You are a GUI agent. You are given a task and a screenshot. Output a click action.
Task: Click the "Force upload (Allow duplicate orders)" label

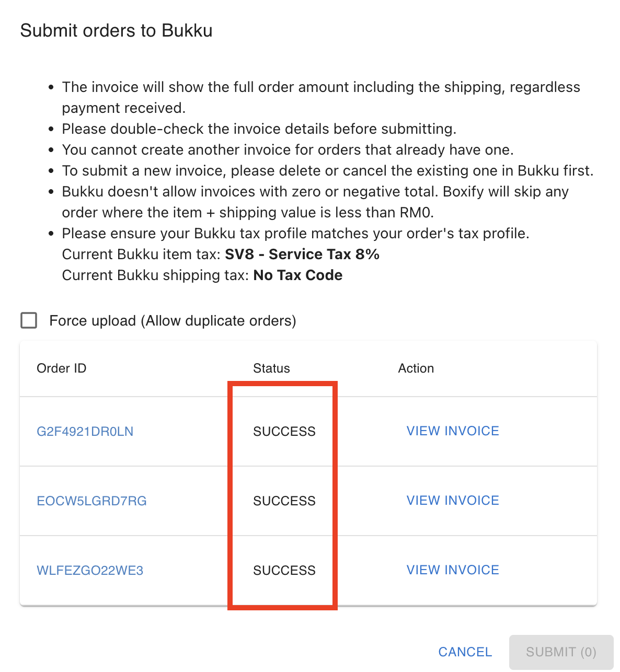173,320
